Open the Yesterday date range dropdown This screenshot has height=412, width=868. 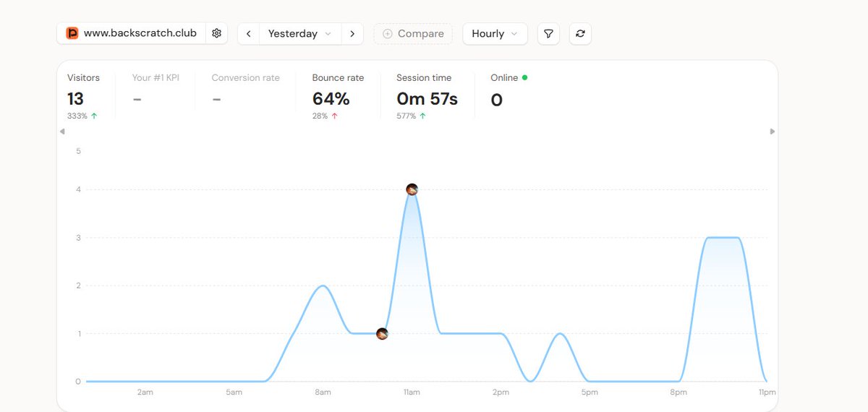click(300, 33)
